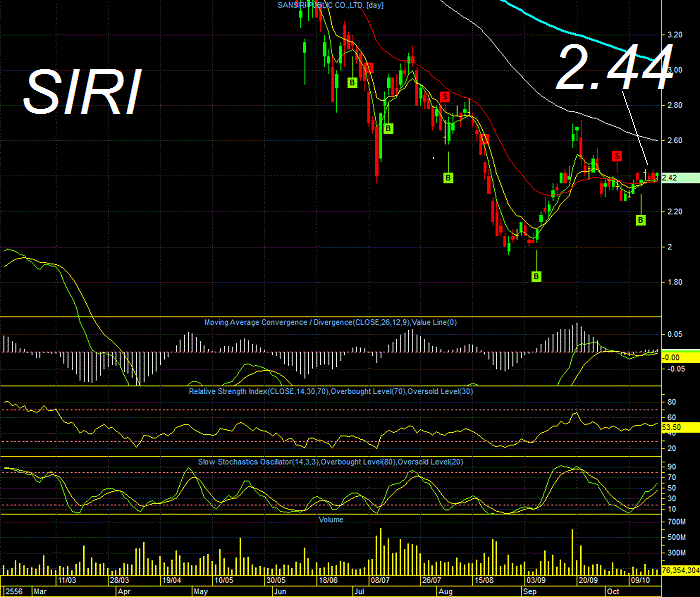Click the 30/05 date label

[276, 580]
